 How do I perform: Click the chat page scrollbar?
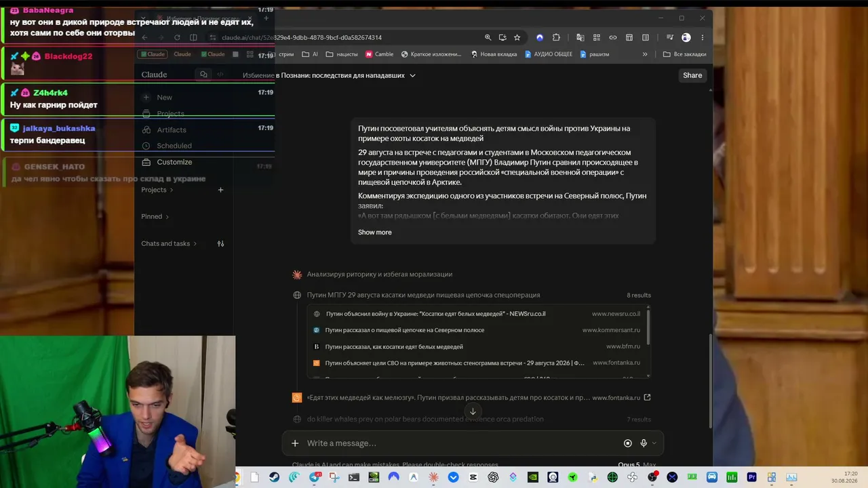710,381
